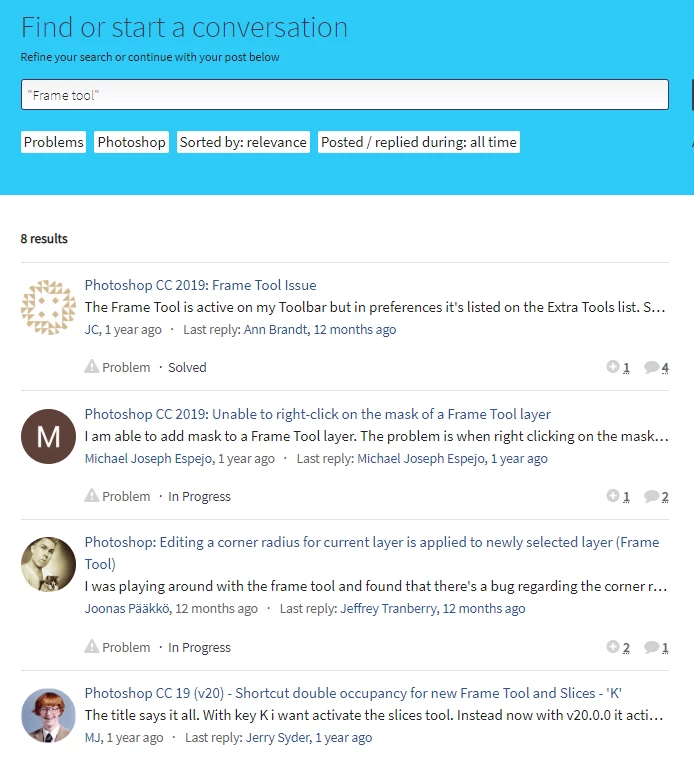Open Posted / replied during: all time filter

point(418,142)
